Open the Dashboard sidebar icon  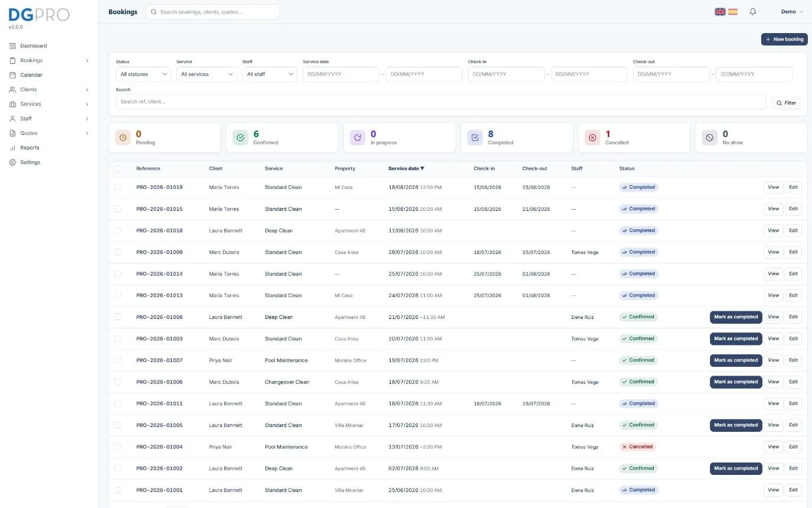pos(13,46)
